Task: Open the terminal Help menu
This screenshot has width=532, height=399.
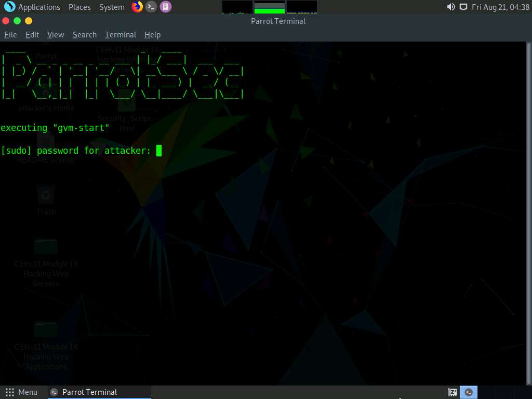Action: pyautogui.click(x=152, y=35)
